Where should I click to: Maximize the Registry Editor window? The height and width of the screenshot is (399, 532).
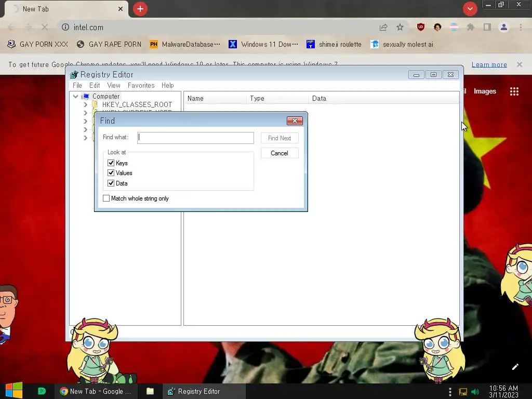(x=433, y=75)
